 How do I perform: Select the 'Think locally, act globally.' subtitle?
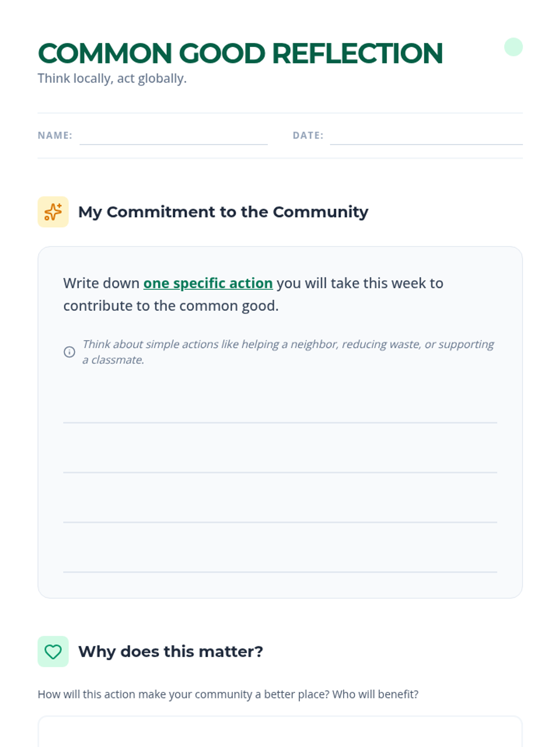[112, 78]
